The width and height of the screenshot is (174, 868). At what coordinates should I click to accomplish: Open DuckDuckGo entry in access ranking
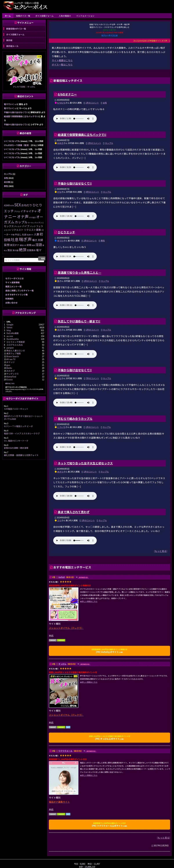tap(12, 339)
